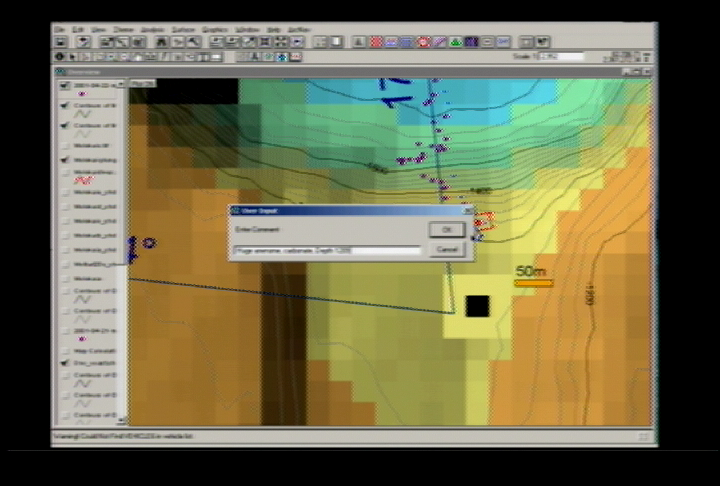The width and height of the screenshot is (720, 486).
Task: Click the Add Theme toolbar icon
Action: 85,42
